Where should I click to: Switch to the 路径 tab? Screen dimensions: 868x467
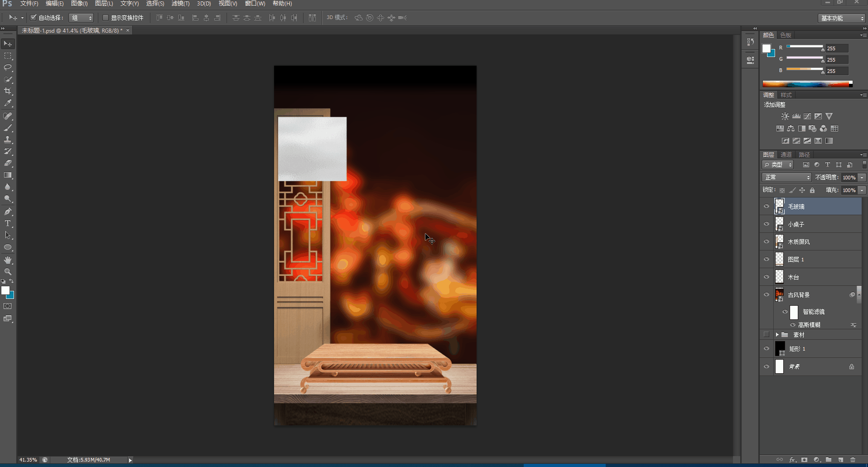pyautogui.click(x=804, y=155)
